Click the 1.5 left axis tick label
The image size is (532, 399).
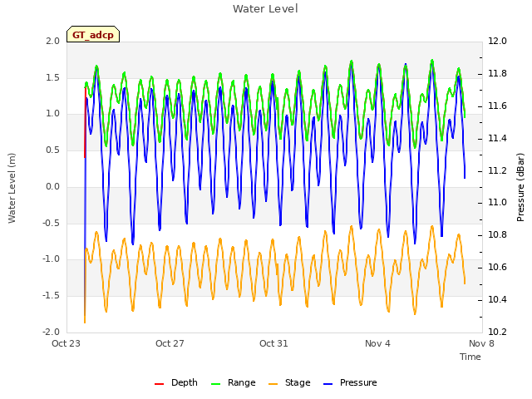pos(52,77)
